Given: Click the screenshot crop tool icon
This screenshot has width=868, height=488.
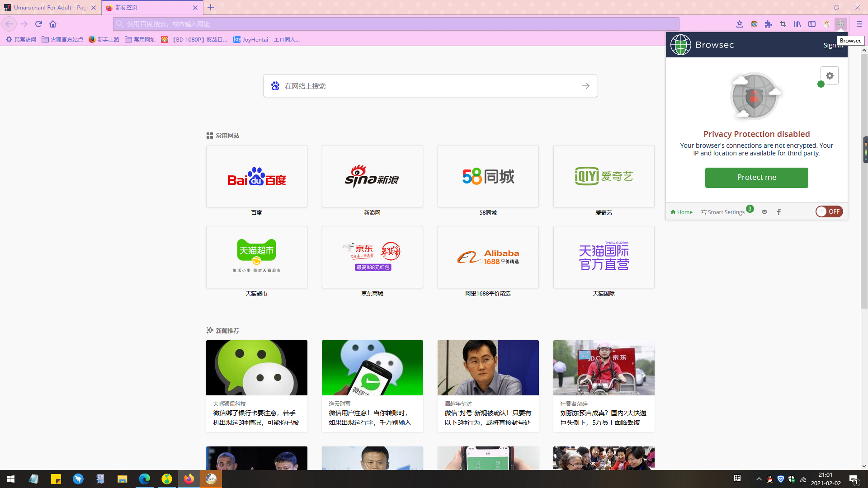Looking at the screenshot, I should tap(783, 24).
